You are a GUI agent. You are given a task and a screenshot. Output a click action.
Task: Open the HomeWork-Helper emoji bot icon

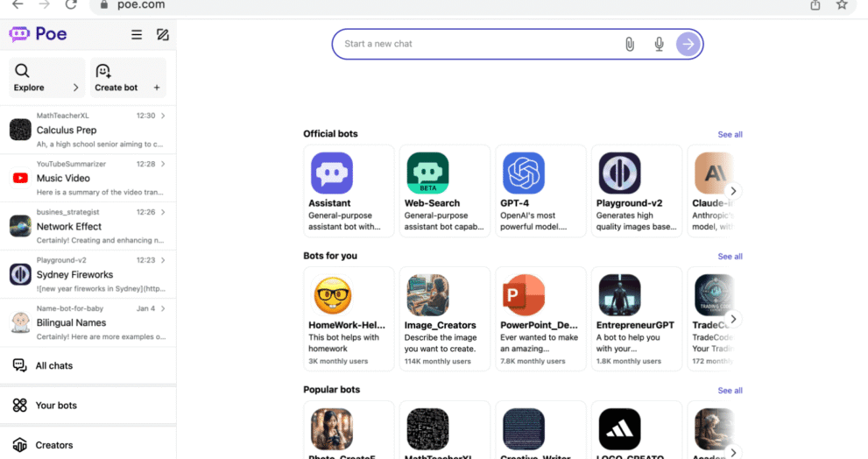(x=332, y=295)
